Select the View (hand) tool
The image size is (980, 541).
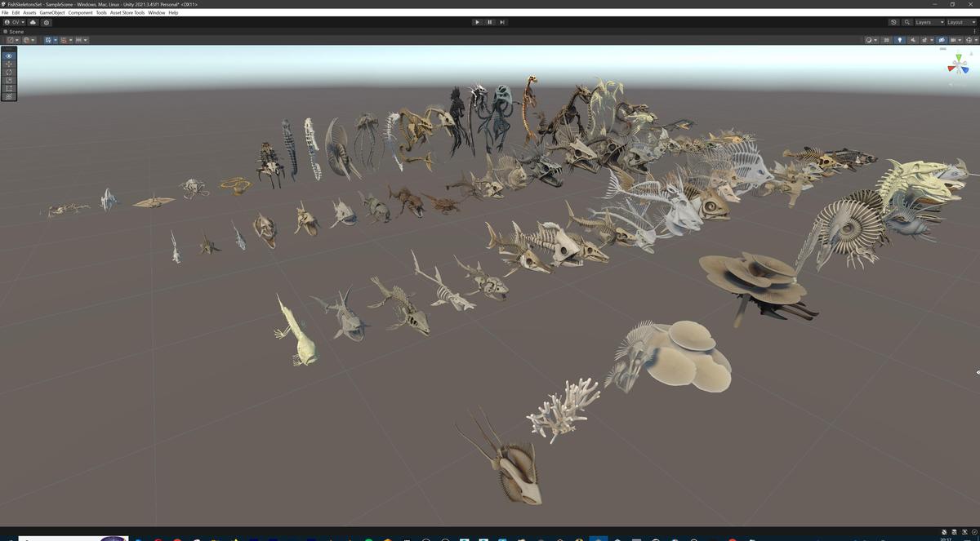point(8,55)
